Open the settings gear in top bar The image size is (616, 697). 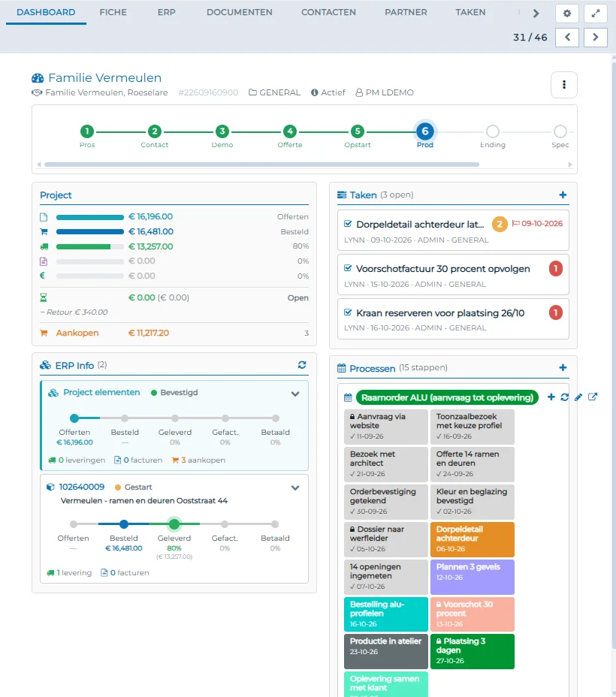[566, 14]
